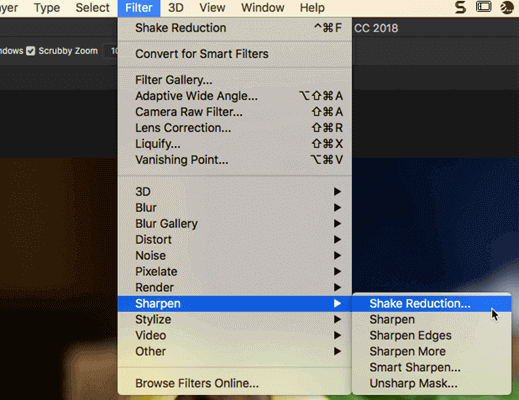Select the highlighted Sharpen submenu entry
Image resolution: width=519 pixels, height=400 pixels.
pyautogui.click(x=235, y=304)
